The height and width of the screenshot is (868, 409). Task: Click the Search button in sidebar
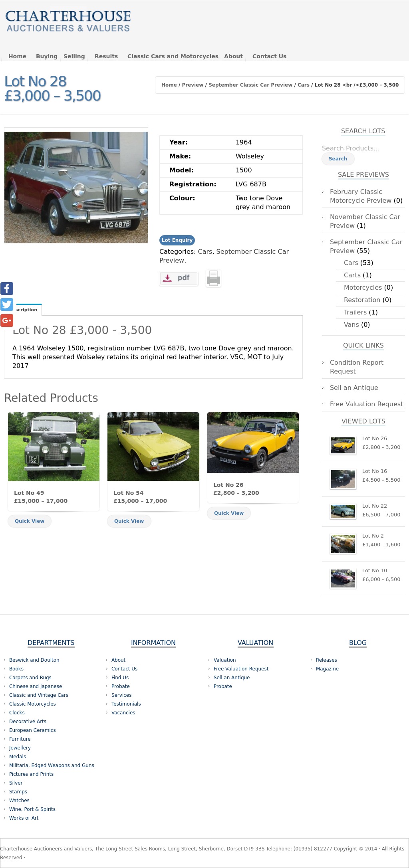point(338,158)
